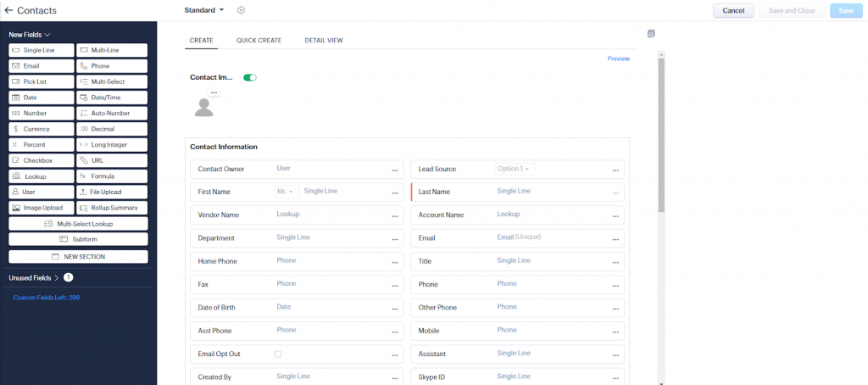This screenshot has width=868, height=385.
Task: Select the Currency field type
Action: [x=42, y=129]
